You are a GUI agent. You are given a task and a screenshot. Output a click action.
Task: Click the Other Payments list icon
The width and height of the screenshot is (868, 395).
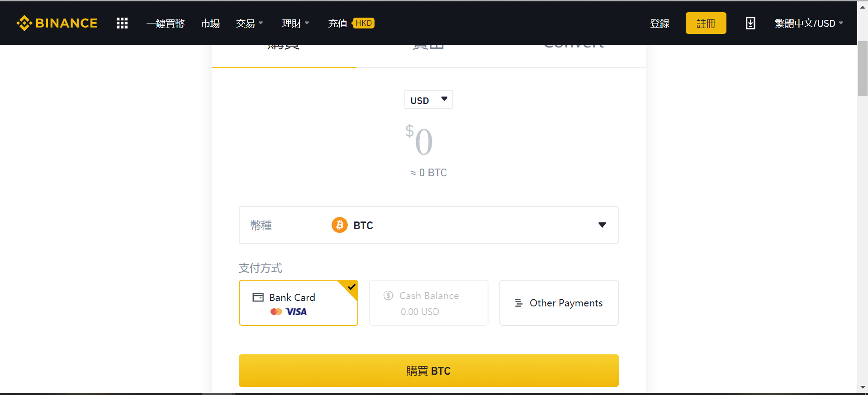(518, 303)
